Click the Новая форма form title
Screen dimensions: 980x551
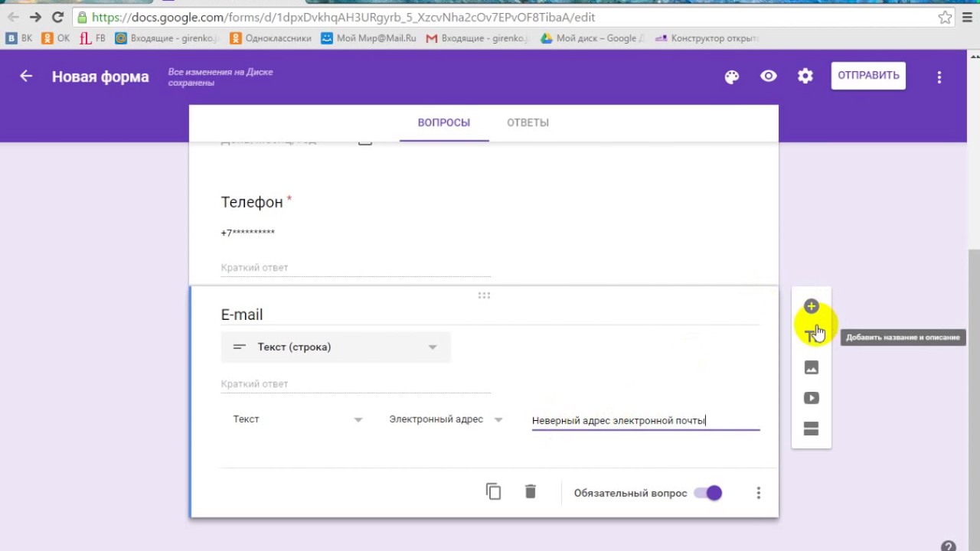pos(100,77)
